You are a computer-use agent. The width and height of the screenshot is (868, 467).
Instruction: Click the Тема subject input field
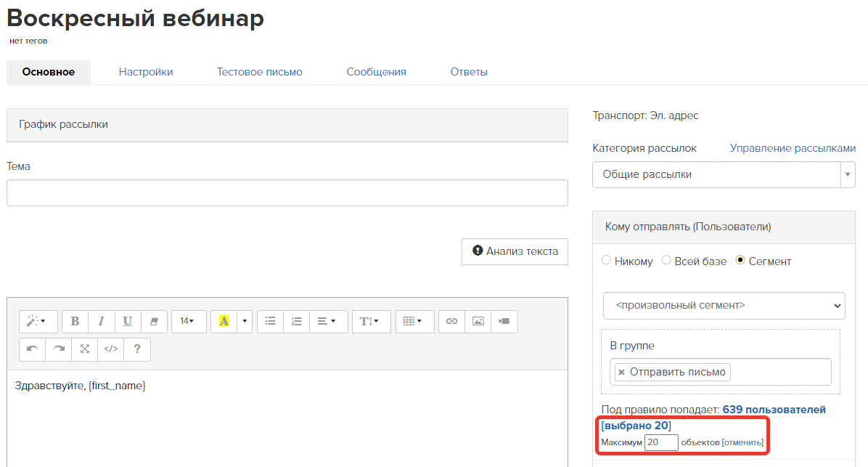(x=287, y=192)
